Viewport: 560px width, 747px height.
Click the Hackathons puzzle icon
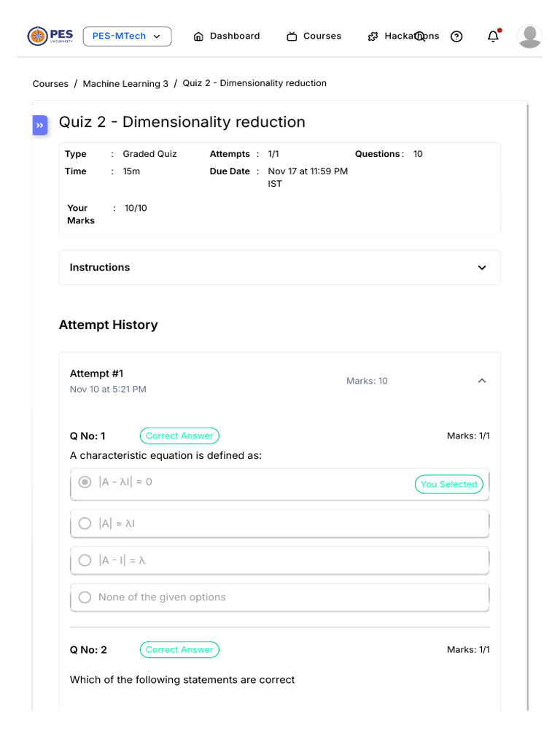[373, 36]
